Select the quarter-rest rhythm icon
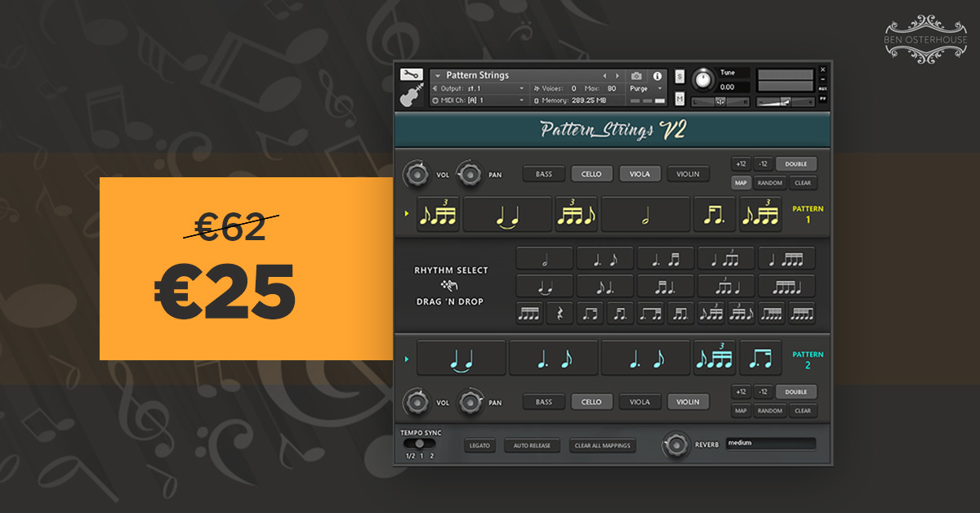 click(x=559, y=313)
